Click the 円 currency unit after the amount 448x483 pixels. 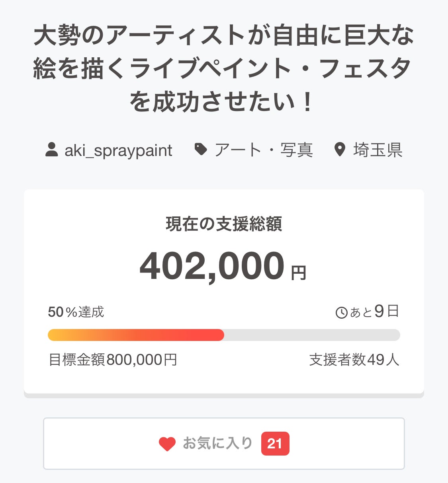pos(298,273)
